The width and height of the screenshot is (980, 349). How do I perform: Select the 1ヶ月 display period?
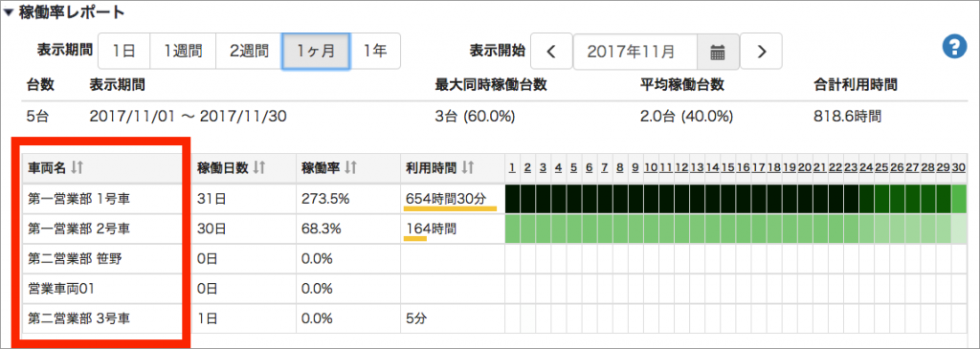click(316, 52)
